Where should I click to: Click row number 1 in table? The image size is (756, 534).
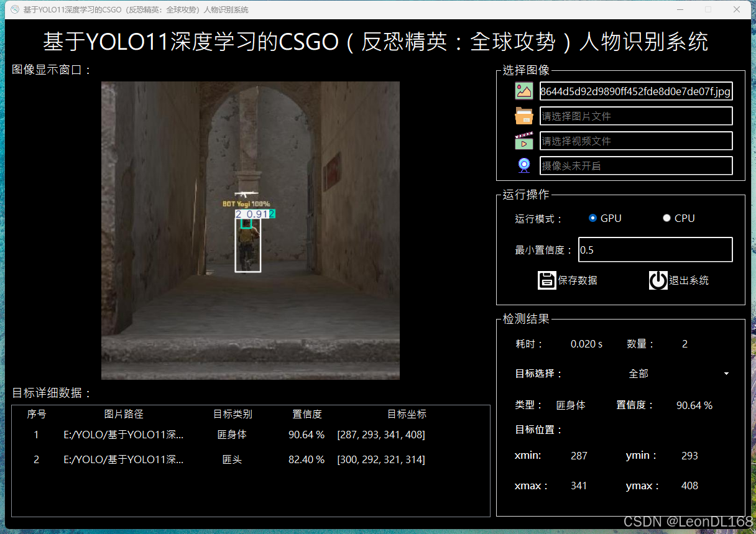(36, 435)
